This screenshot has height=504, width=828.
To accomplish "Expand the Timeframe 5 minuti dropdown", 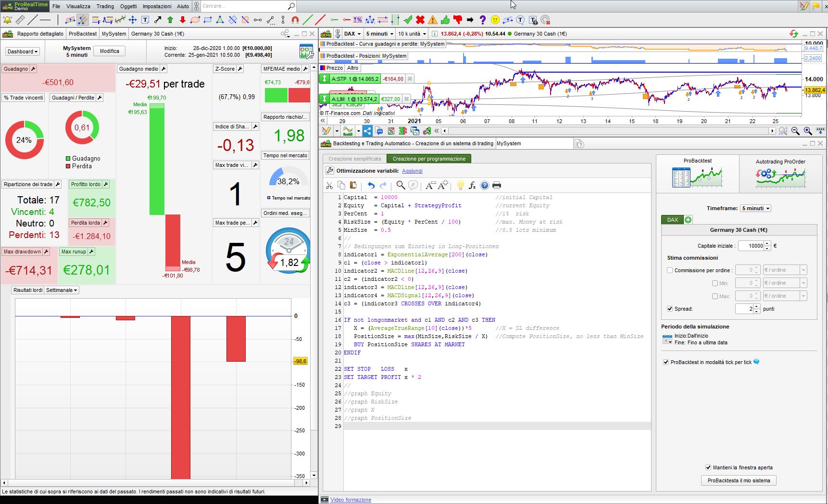I will pyautogui.click(x=755, y=208).
